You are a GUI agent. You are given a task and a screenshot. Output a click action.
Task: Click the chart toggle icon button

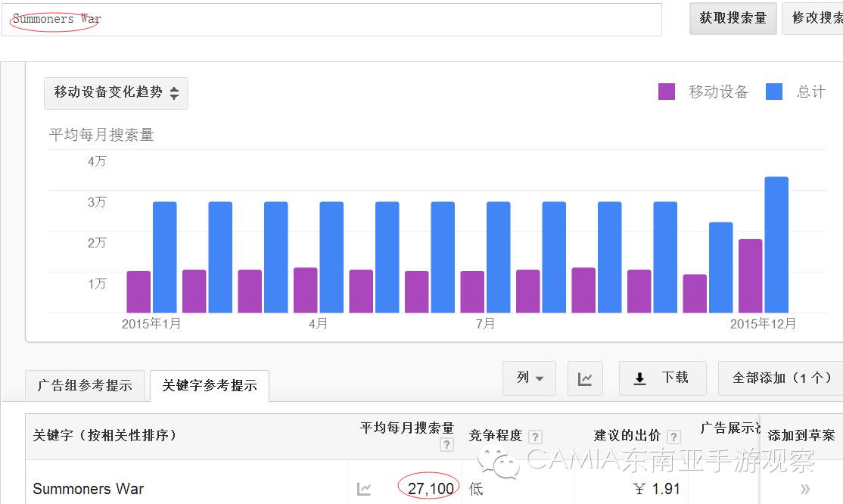tap(585, 378)
